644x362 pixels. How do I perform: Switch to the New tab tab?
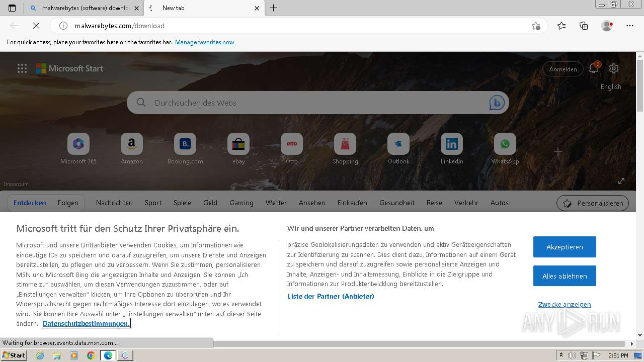(x=204, y=8)
